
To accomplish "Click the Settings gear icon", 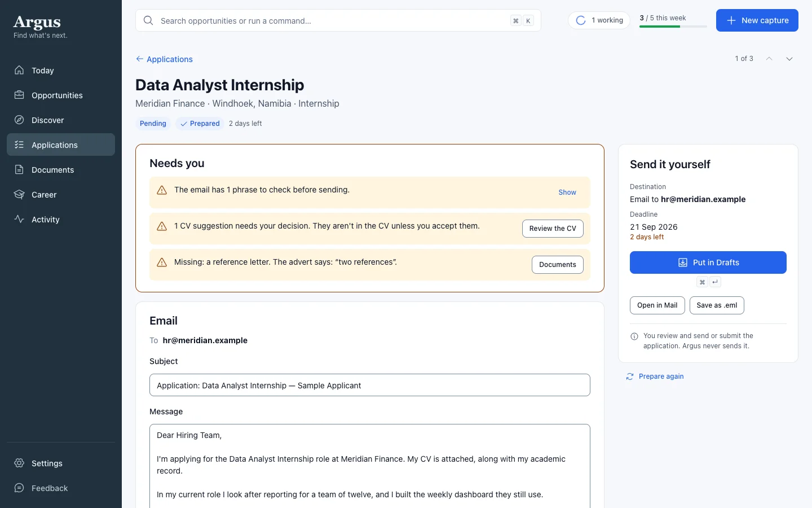I will 19,463.
